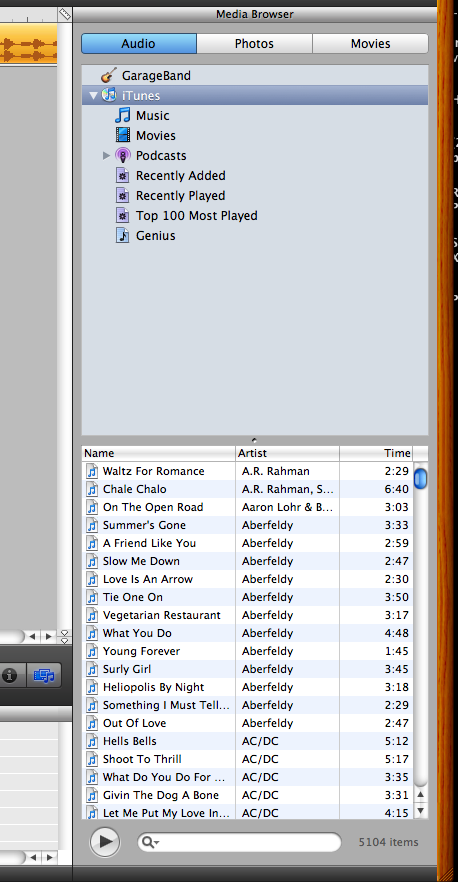Select the song Givin The Dog A Bone
Viewport: 458px width, 882px height.
point(248,795)
